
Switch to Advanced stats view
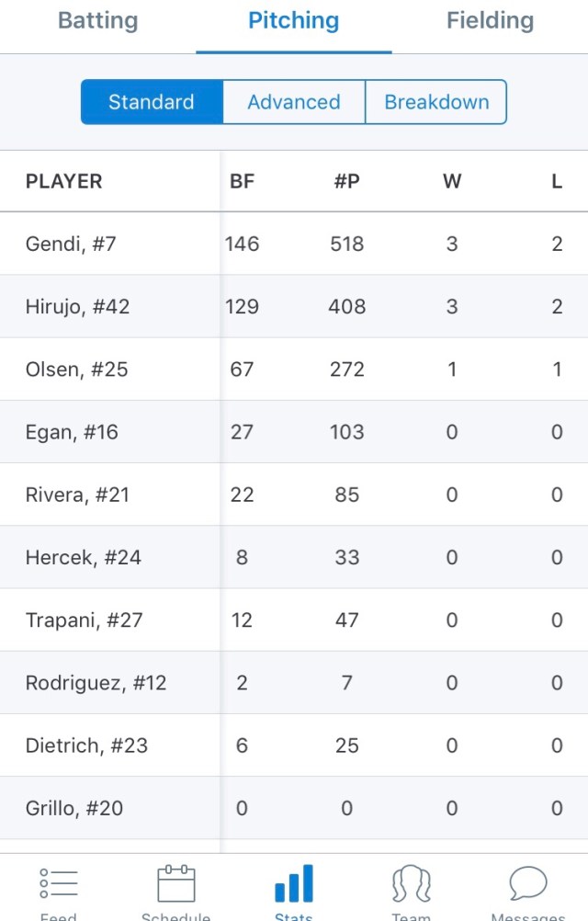294,102
